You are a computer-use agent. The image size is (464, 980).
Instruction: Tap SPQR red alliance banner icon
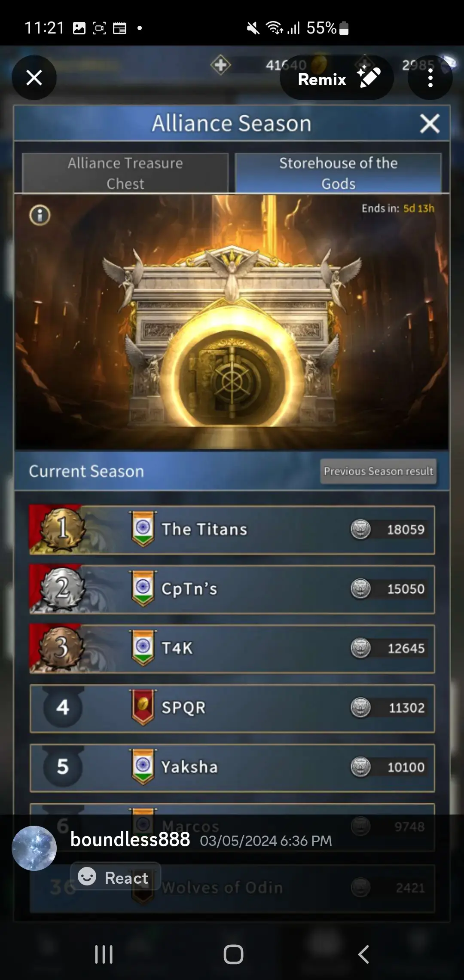[x=143, y=707]
